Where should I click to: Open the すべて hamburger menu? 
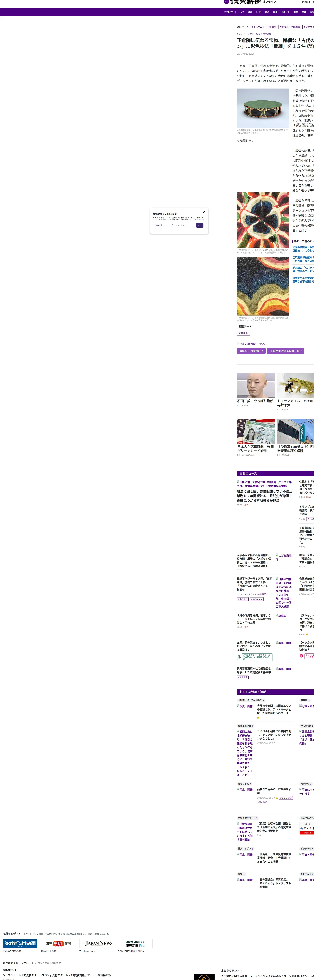point(229,12)
